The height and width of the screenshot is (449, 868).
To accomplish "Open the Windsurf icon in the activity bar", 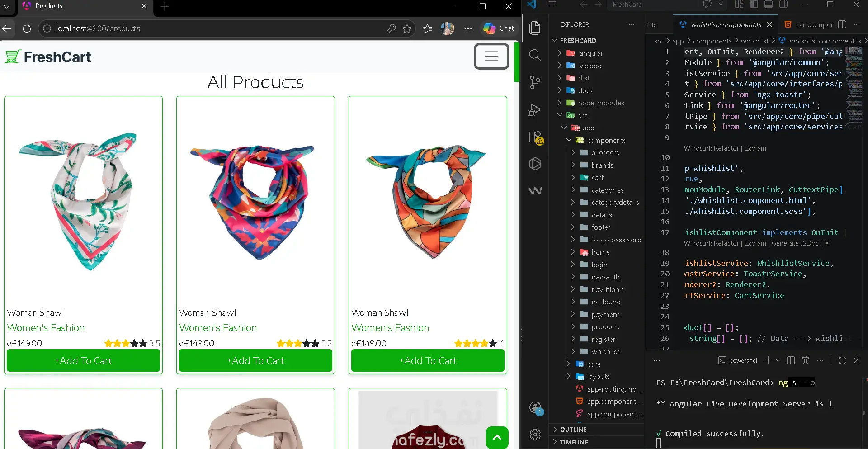I will pyautogui.click(x=535, y=191).
